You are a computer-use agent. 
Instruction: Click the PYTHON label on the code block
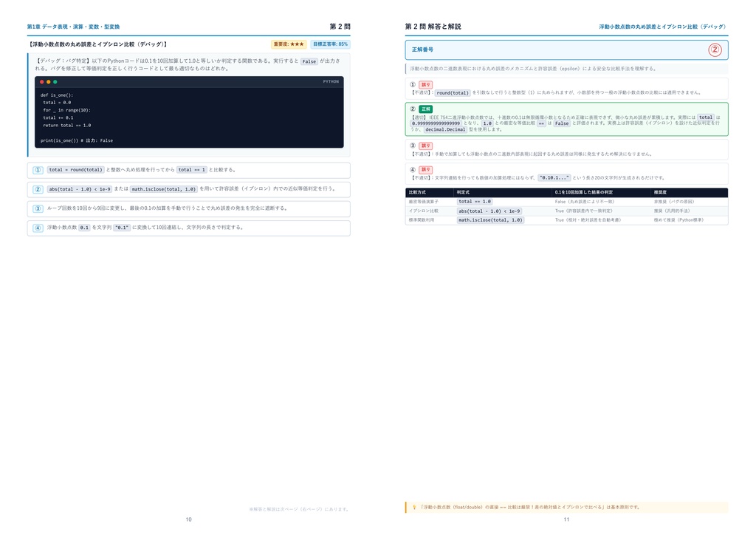tap(331, 81)
